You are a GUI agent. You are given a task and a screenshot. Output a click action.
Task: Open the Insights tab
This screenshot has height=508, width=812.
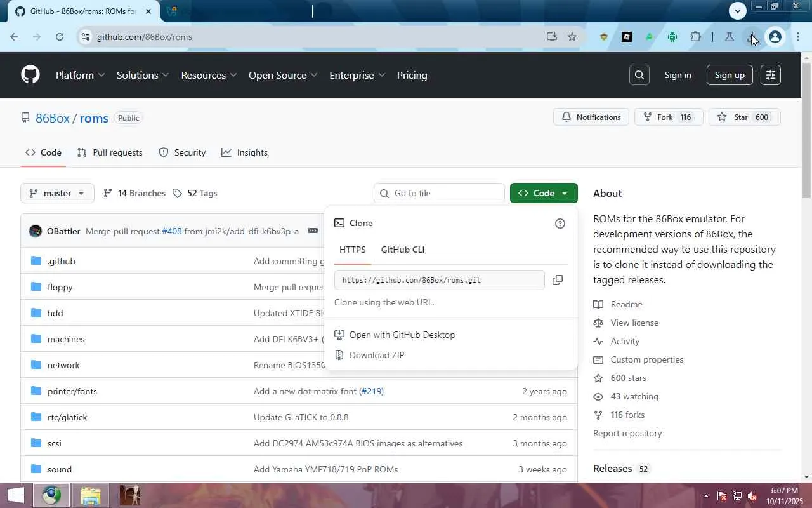click(x=244, y=152)
